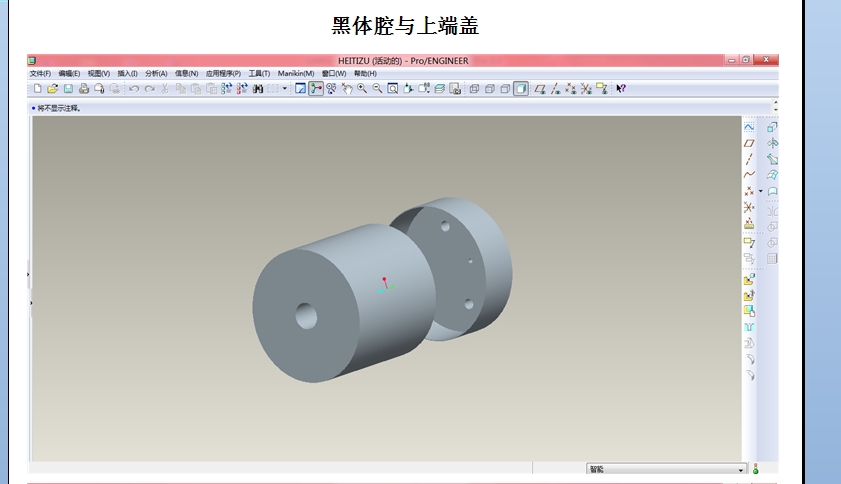Click the New file icon
Image resolution: width=841 pixels, height=484 pixels.
[37, 89]
